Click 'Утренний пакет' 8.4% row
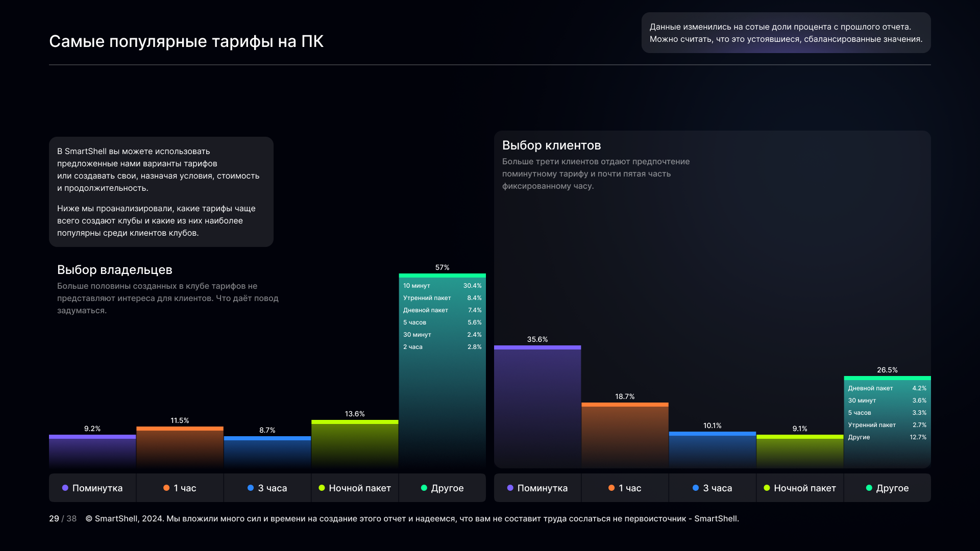This screenshot has height=551, width=980. tap(443, 298)
